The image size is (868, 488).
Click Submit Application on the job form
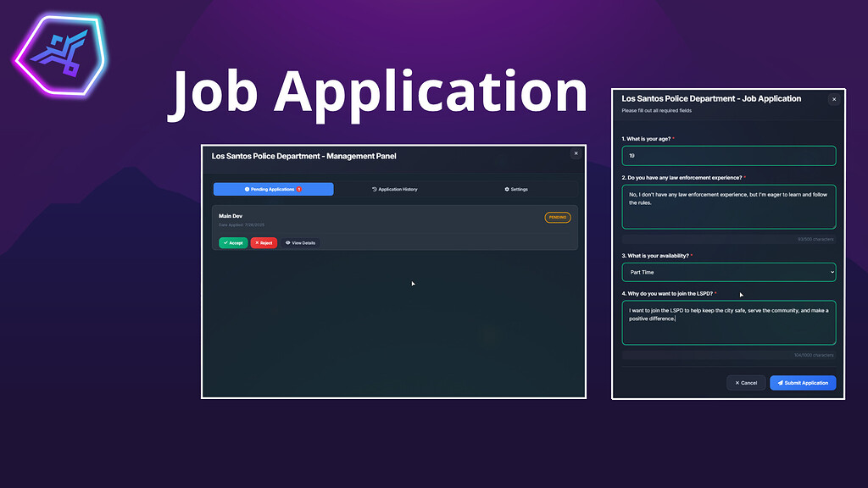[x=802, y=383]
